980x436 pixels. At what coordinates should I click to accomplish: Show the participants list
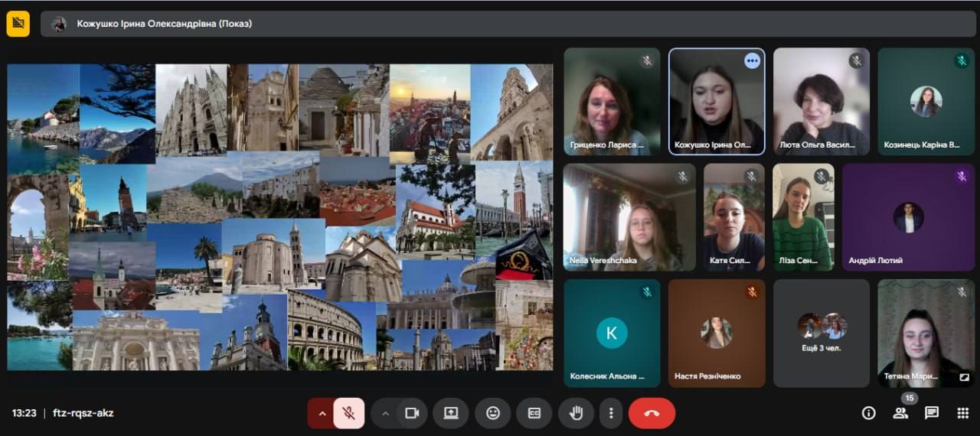[x=900, y=413]
